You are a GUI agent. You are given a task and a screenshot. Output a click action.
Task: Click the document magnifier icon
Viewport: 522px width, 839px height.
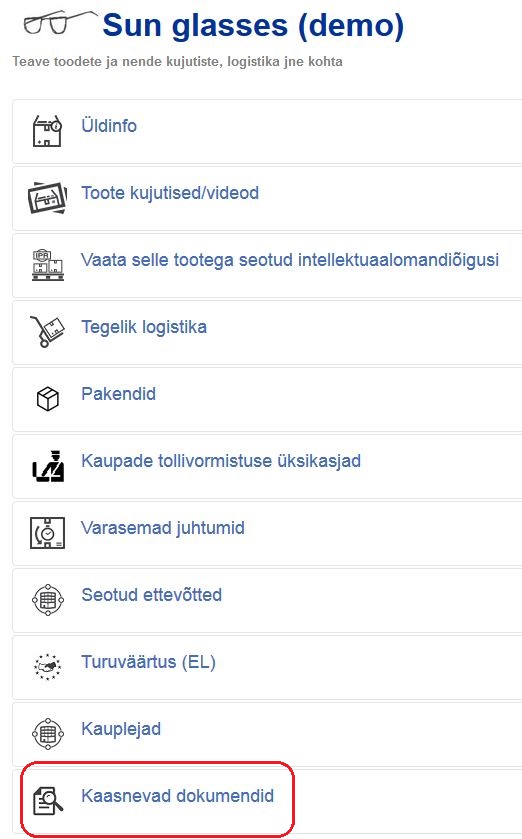point(48,801)
